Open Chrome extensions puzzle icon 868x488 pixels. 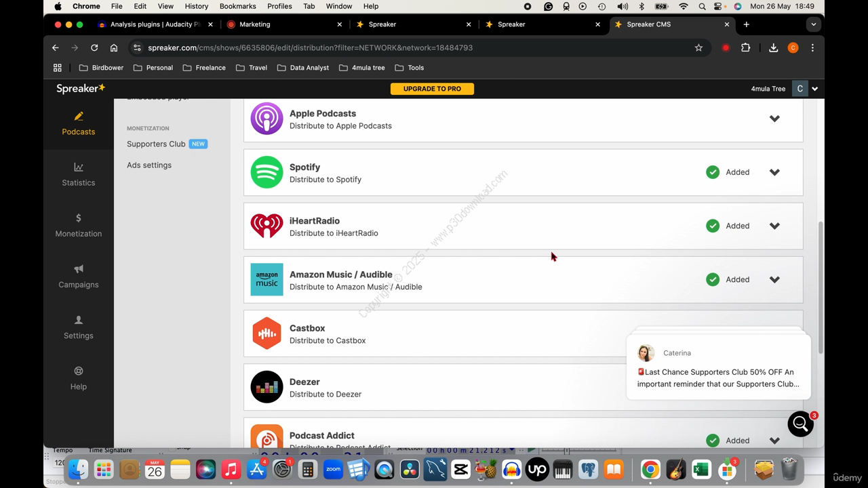[x=746, y=47]
